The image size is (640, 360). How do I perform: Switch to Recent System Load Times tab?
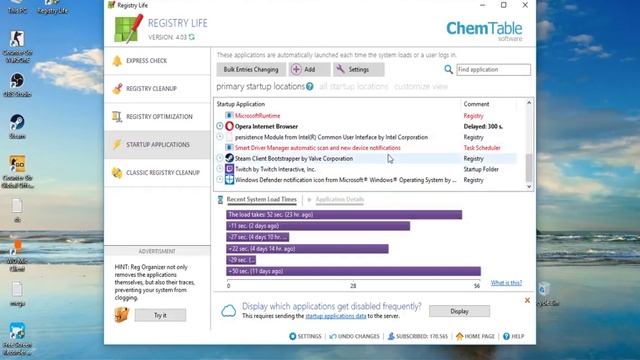(x=262, y=200)
